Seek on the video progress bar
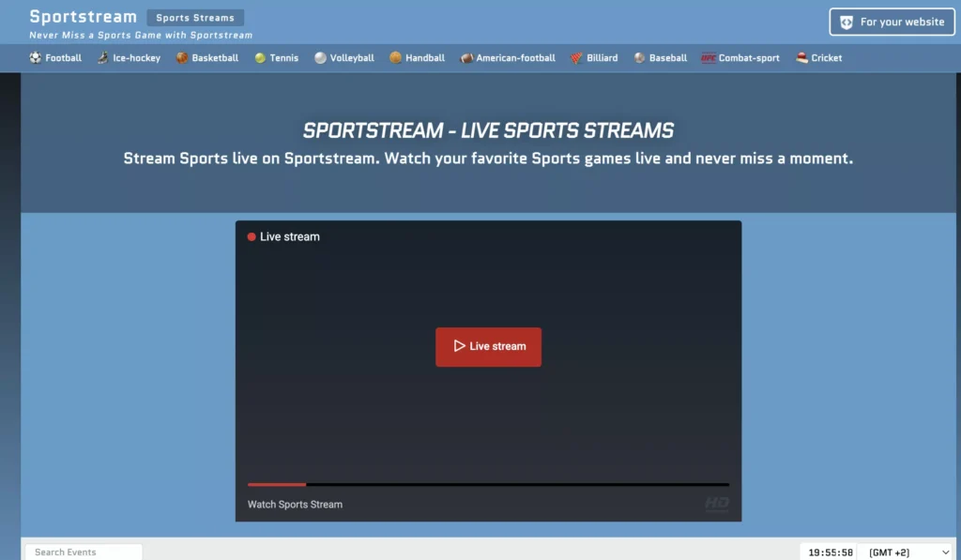 (x=488, y=484)
